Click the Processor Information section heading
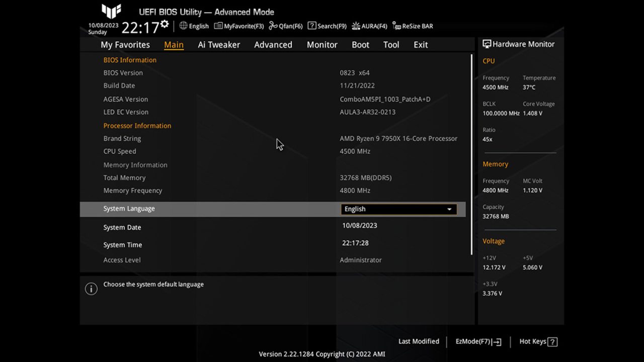Screen dimensions: 644x362 [137, 126]
